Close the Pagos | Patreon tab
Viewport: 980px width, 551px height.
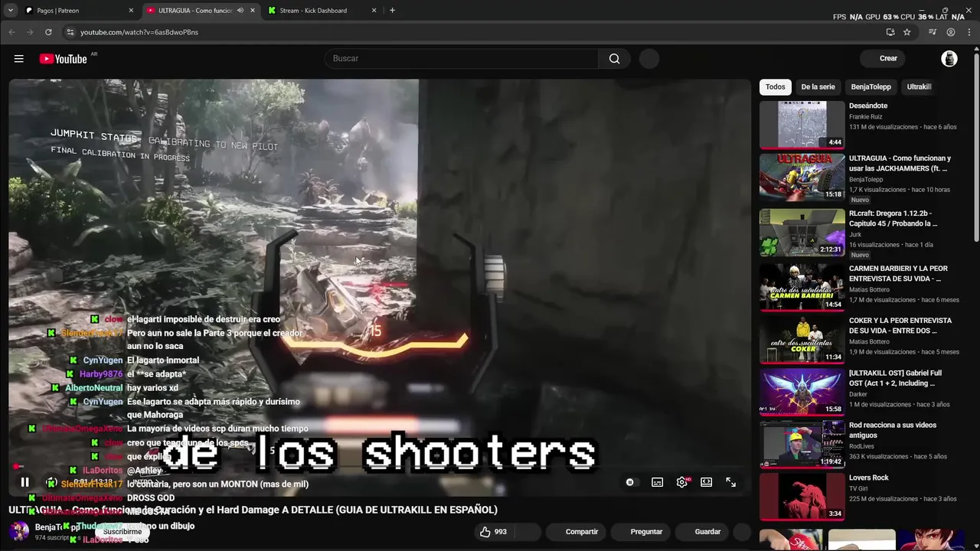click(131, 11)
